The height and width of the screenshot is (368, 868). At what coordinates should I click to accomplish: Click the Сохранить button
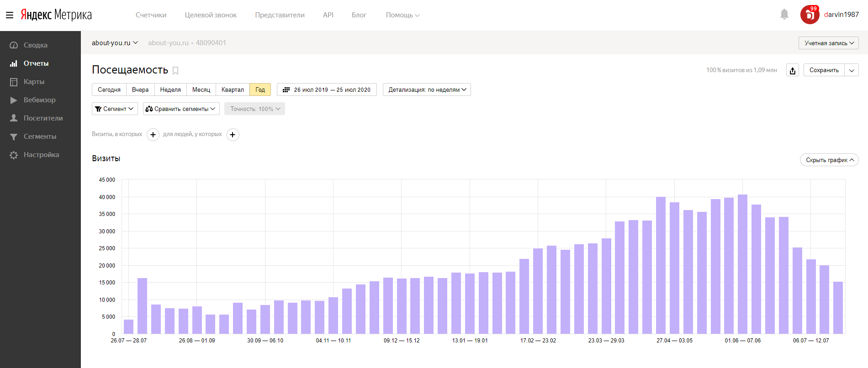(824, 70)
